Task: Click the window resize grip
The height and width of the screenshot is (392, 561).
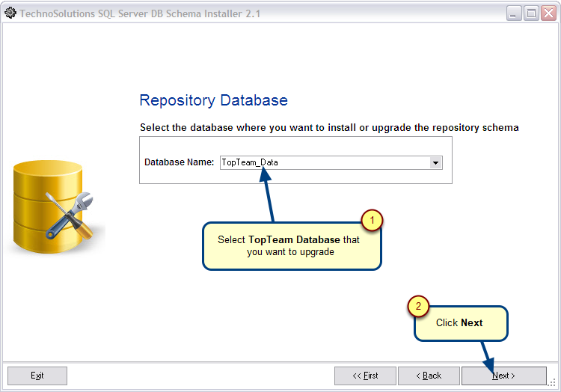Action: (553, 382)
